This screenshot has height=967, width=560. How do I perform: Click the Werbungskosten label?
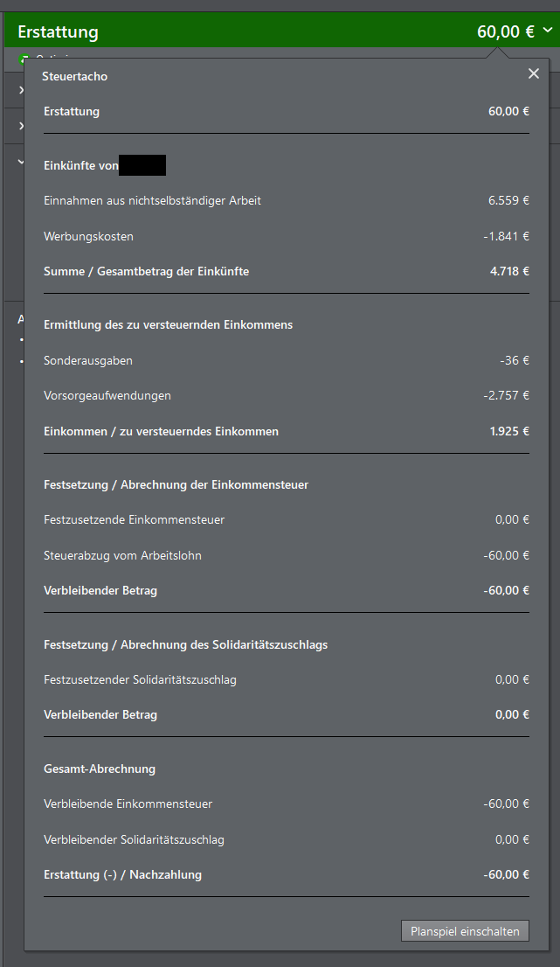pyautogui.click(x=88, y=236)
